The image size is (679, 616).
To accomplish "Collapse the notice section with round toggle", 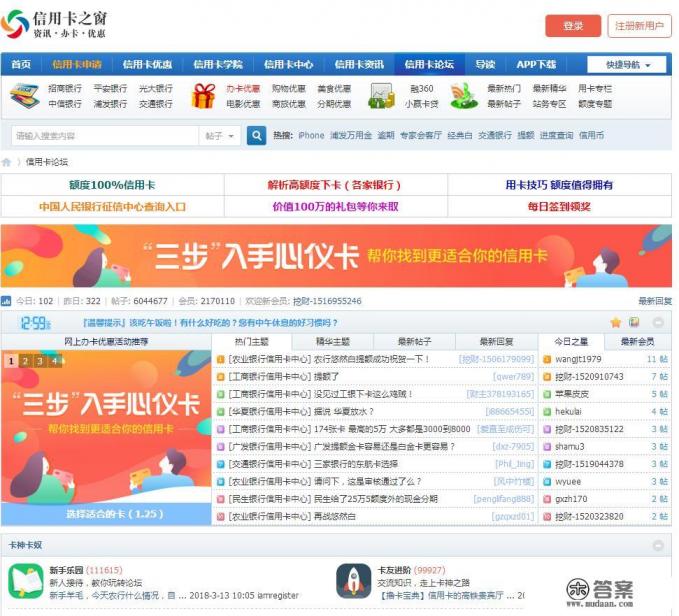I will coord(658,323).
